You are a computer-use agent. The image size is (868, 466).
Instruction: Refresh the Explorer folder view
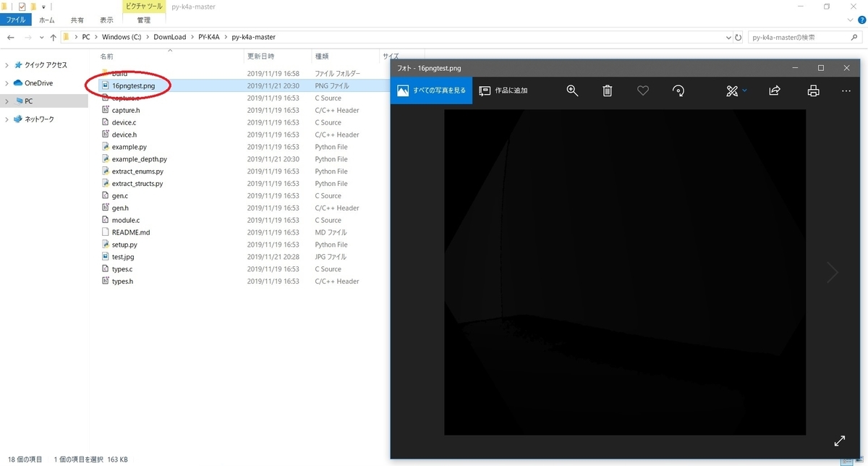point(738,37)
